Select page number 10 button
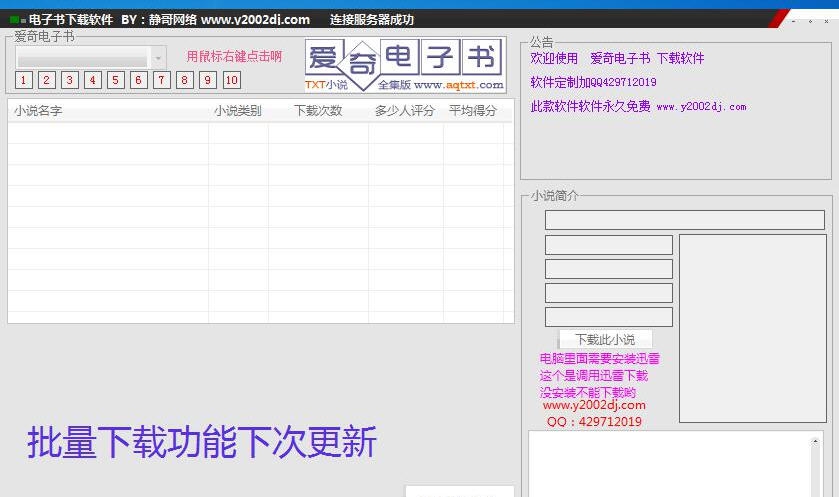Screen dimensions: 839x497 (x=232, y=80)
